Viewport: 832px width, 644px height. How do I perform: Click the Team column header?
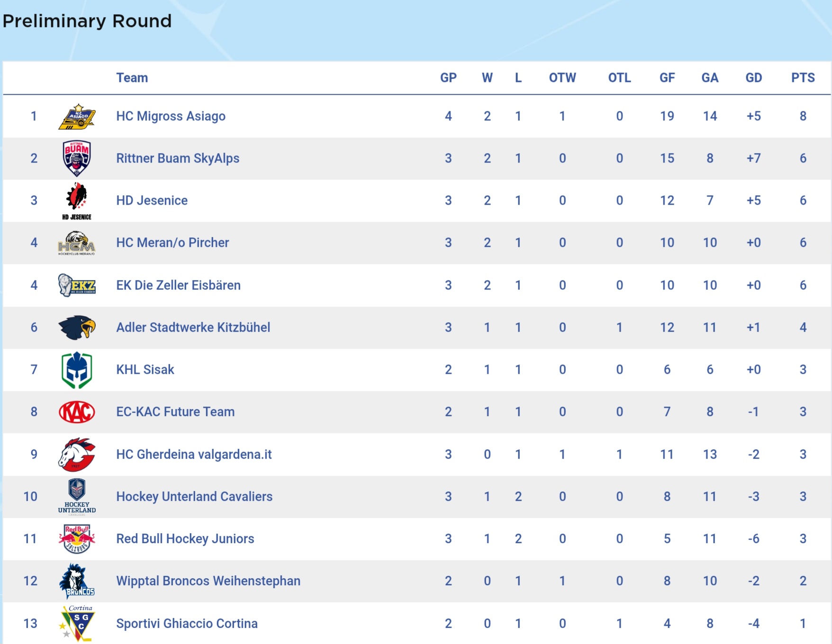click(132, 78)
